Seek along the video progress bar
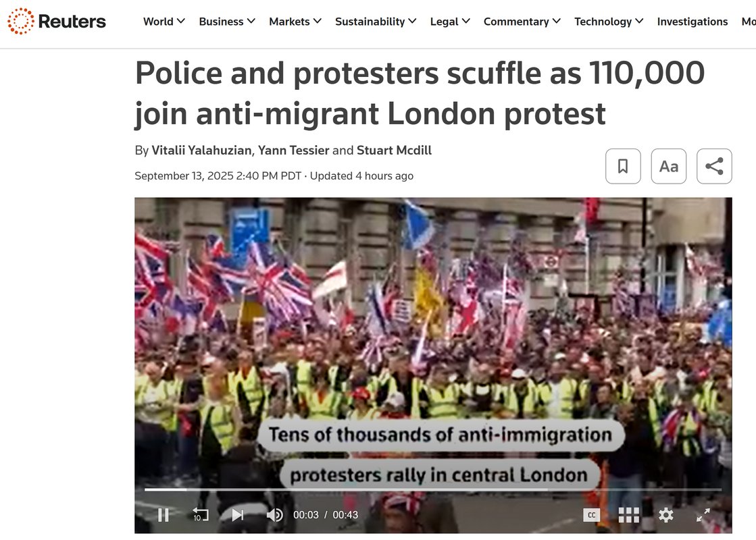 click(x=433, y=489)
